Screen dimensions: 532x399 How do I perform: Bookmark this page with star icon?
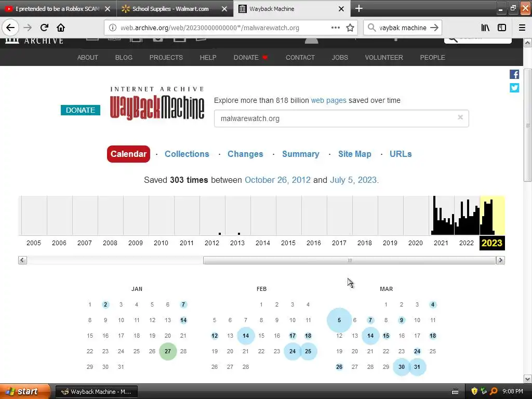click(350, 28)
